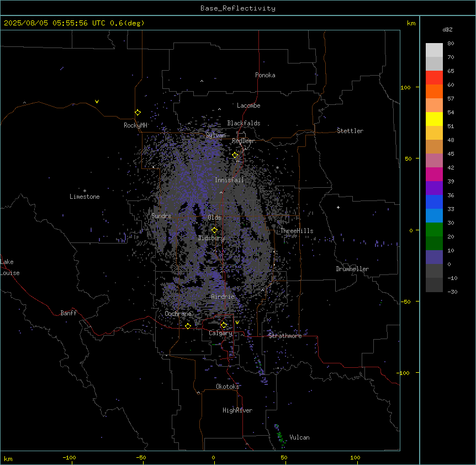476x465 pixels.
Task: Click the yellow diamond marker above Calgary label
Action: coord(224,325)
